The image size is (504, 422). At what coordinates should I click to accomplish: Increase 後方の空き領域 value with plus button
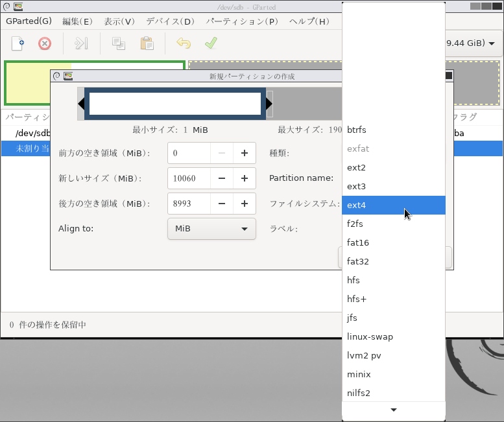(245, 204)
